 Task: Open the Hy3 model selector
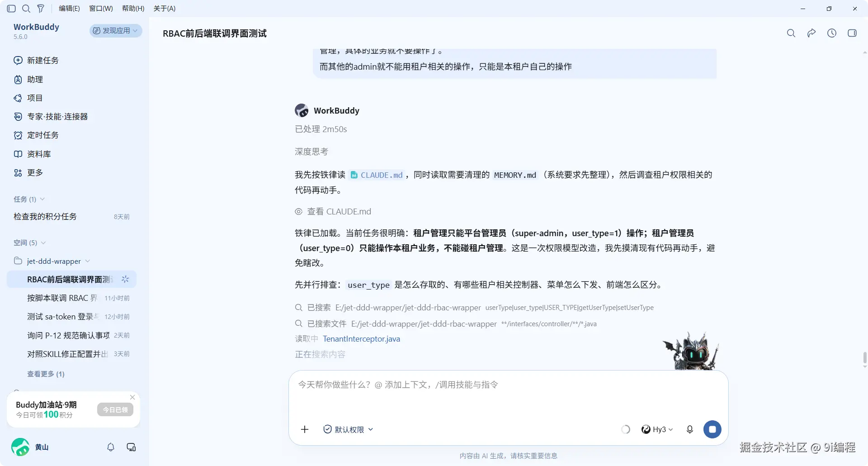tap(657, 429)
